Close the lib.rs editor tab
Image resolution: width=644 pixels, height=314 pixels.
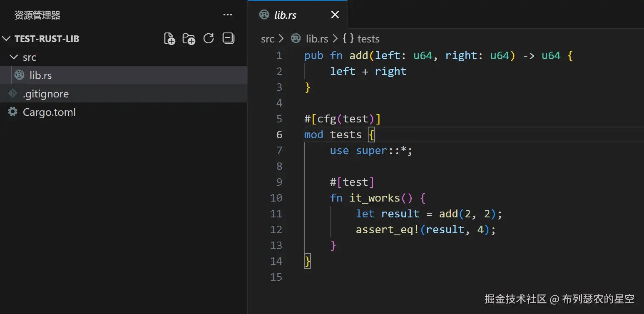tap(335, 15)
